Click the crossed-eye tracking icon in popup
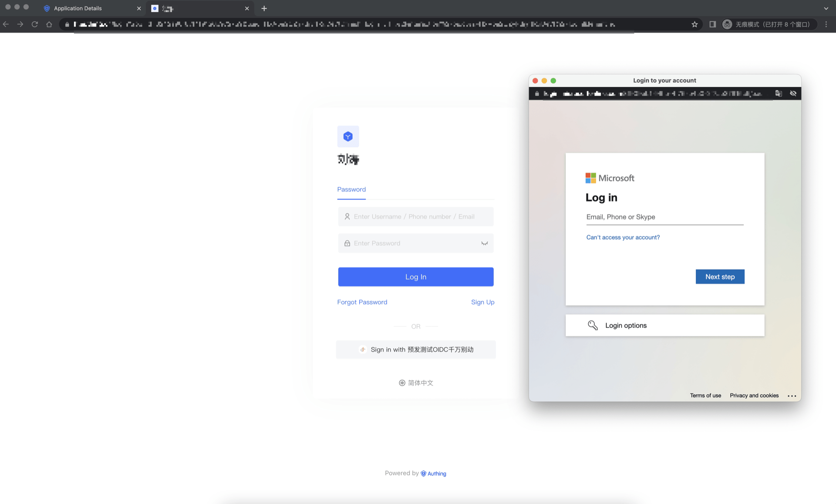The image size is (836, 504). pos(793,94)
